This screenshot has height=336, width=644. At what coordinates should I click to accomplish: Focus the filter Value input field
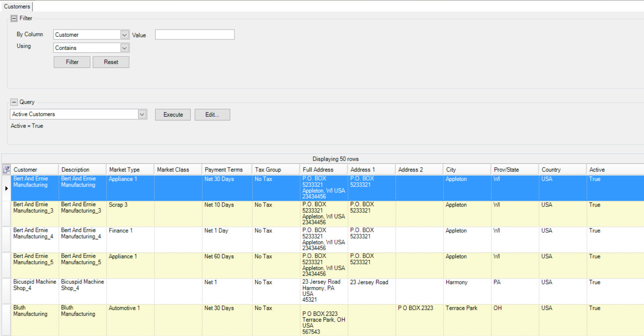click(x=195, y=35)
